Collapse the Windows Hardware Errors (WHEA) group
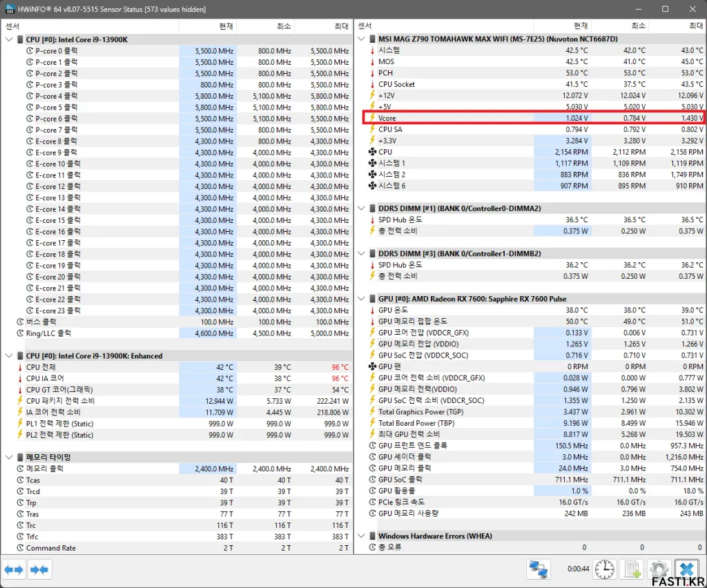The width and height of the screenshot is (707, 588). [x=360, y=536]
